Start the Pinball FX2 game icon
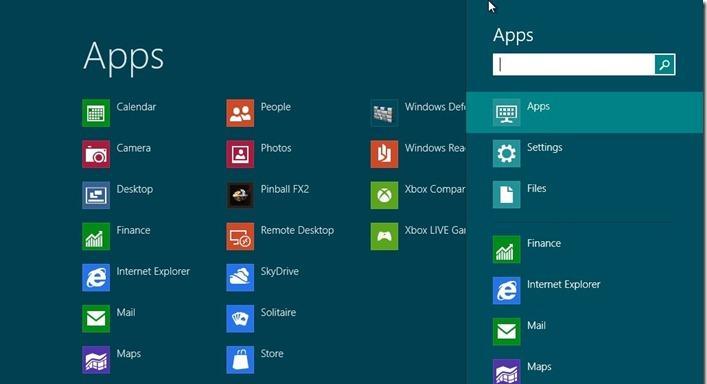The height and width of the screenshot is (384, 707). (x=240, y=195)
